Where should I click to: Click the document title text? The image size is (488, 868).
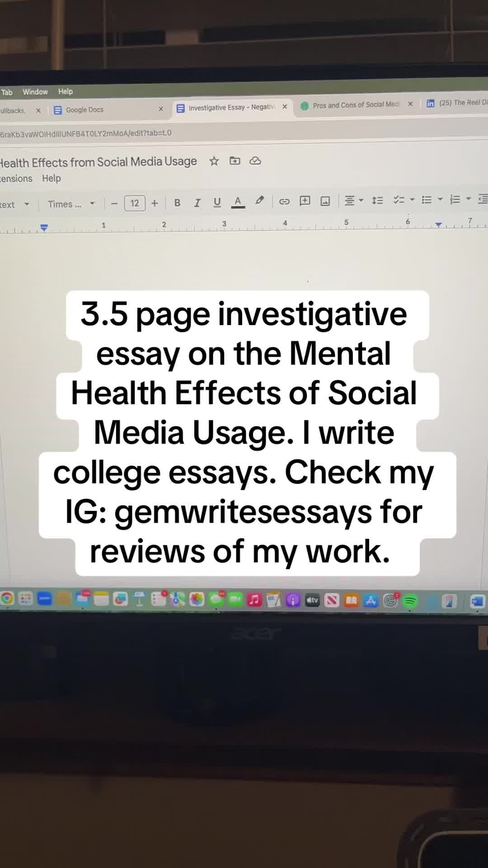tap(99, 162)
